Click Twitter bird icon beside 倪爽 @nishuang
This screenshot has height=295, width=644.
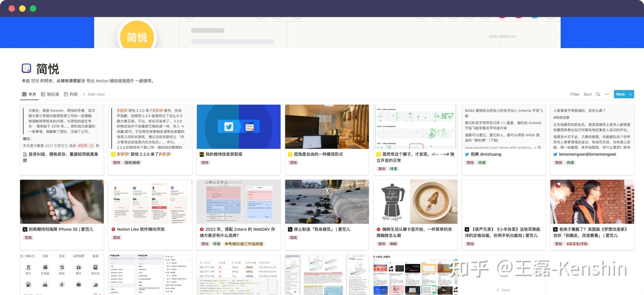[467, 154]
